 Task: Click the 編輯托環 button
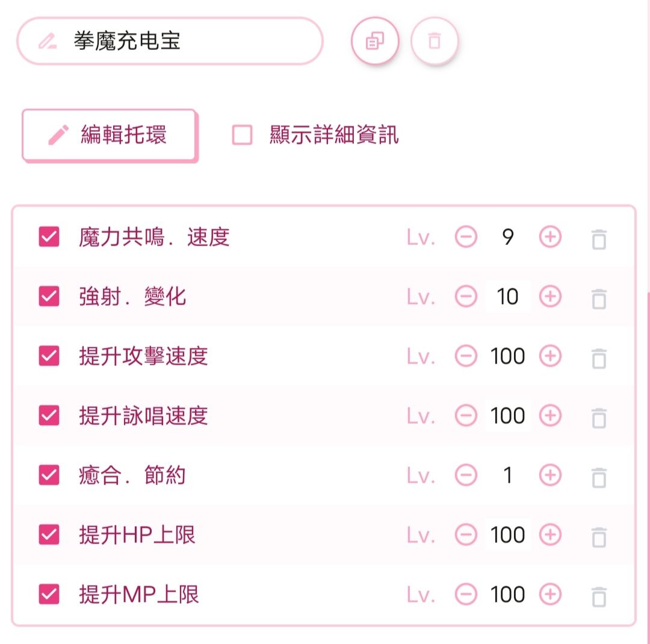110,135
